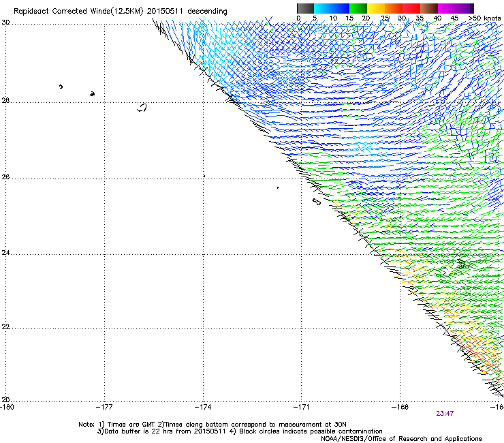Click the longitude label -174

[203, 407]
